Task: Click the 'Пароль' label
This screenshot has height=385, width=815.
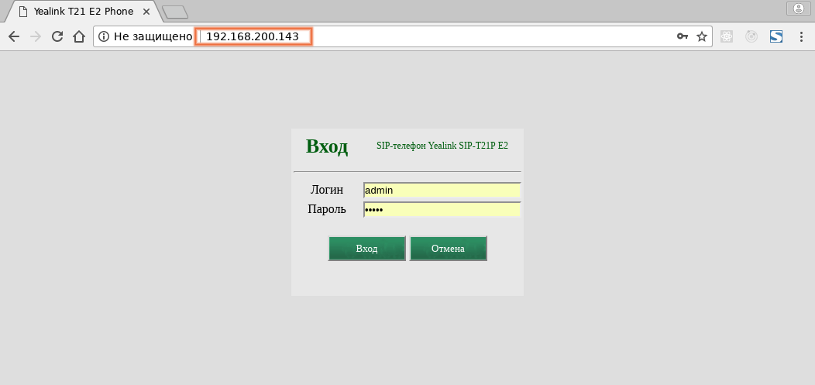Action: 327,209
